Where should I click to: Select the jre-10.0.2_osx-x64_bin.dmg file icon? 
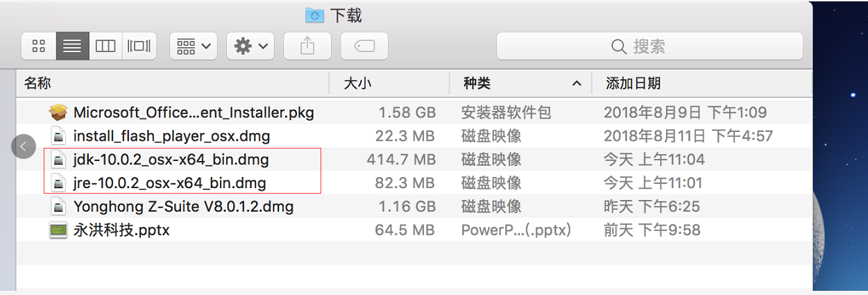pyautogui.click(x=59, y=183)
